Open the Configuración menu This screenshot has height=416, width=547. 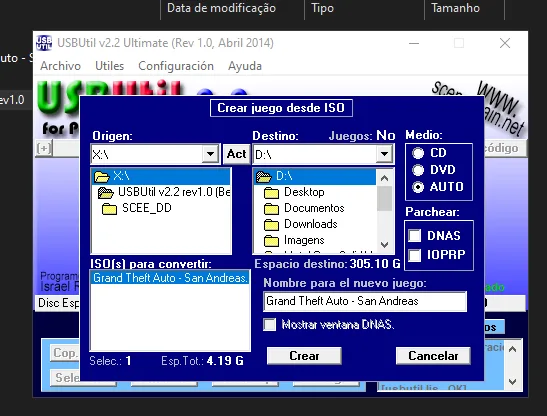(176, 66)
